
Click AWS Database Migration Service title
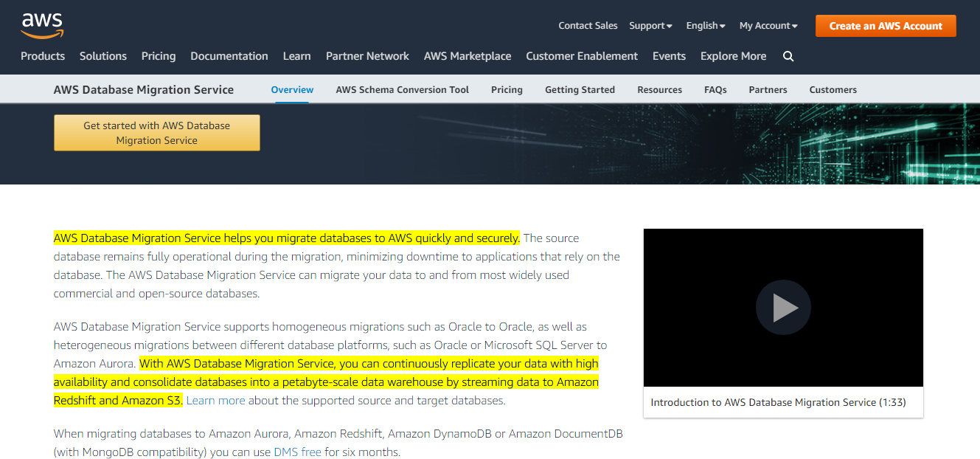coord(144,89)
